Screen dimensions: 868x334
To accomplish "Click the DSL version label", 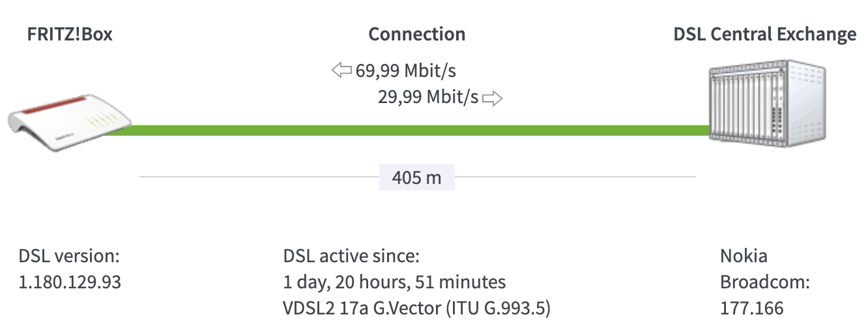I will [70, 256].
